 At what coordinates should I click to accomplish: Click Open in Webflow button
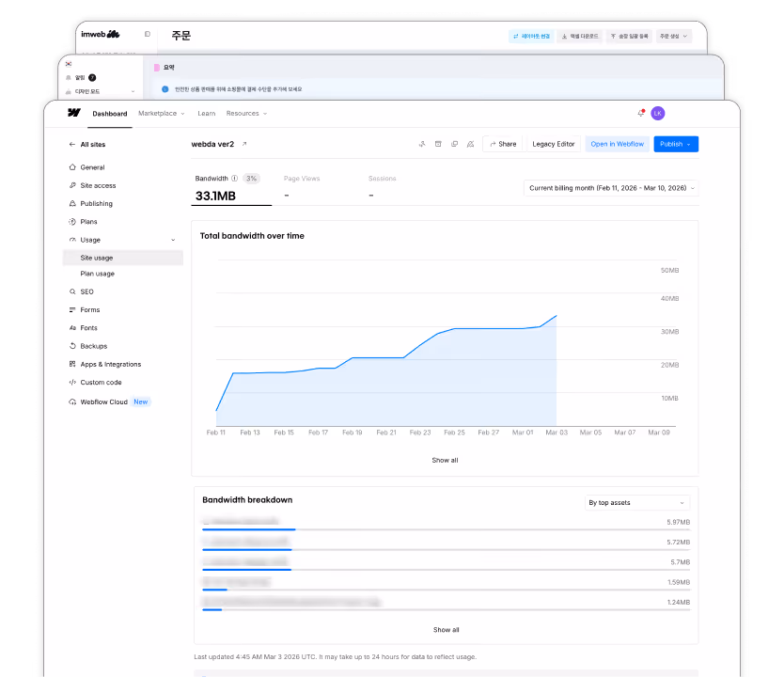617,144
